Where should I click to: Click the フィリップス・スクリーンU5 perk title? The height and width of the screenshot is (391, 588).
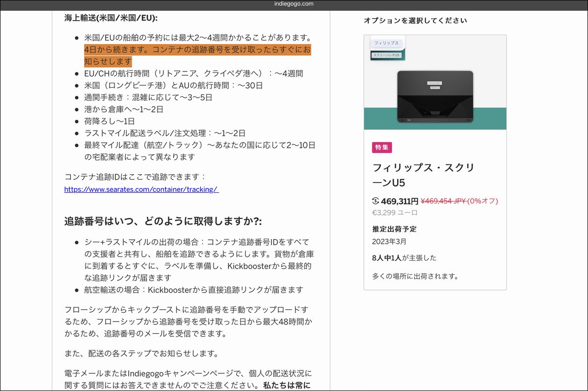424,175
